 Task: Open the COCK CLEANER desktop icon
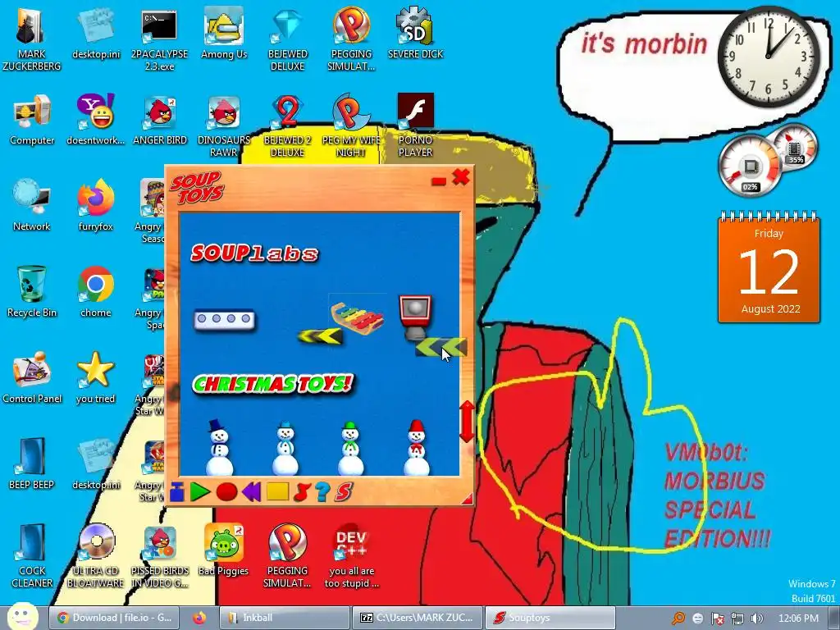point(32,556)
